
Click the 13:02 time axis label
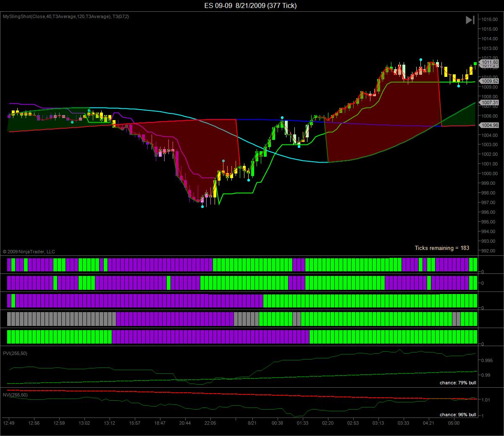(84, 423)
